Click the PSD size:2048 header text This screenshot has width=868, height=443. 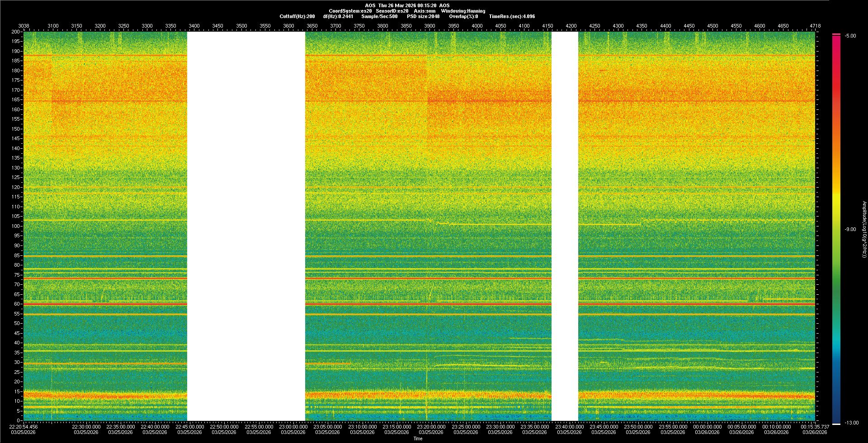click(423, 16)
